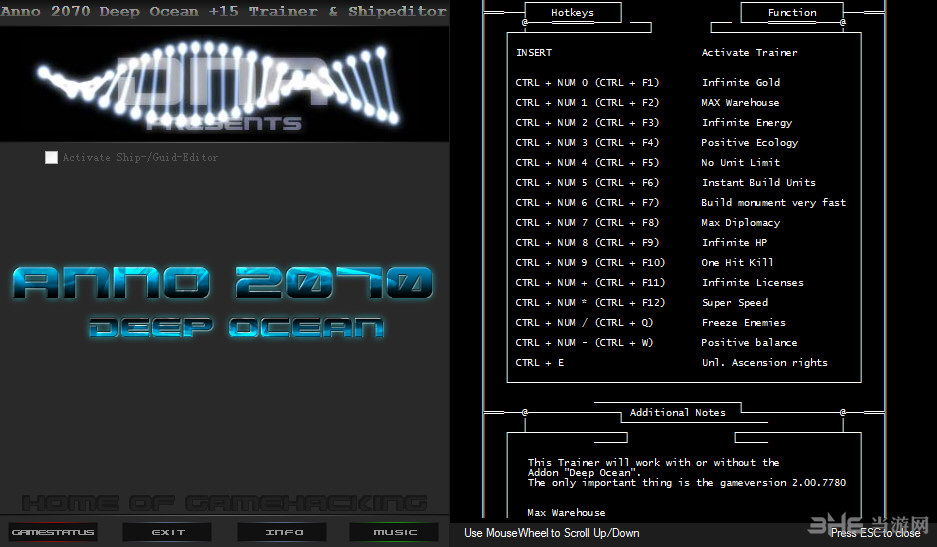Click 'Infinite HP' function text

734,242
